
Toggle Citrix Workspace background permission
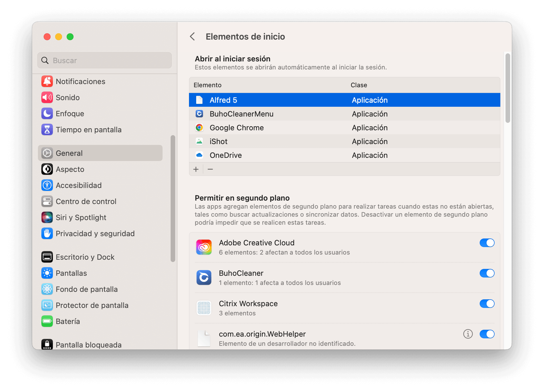[487, 304]
